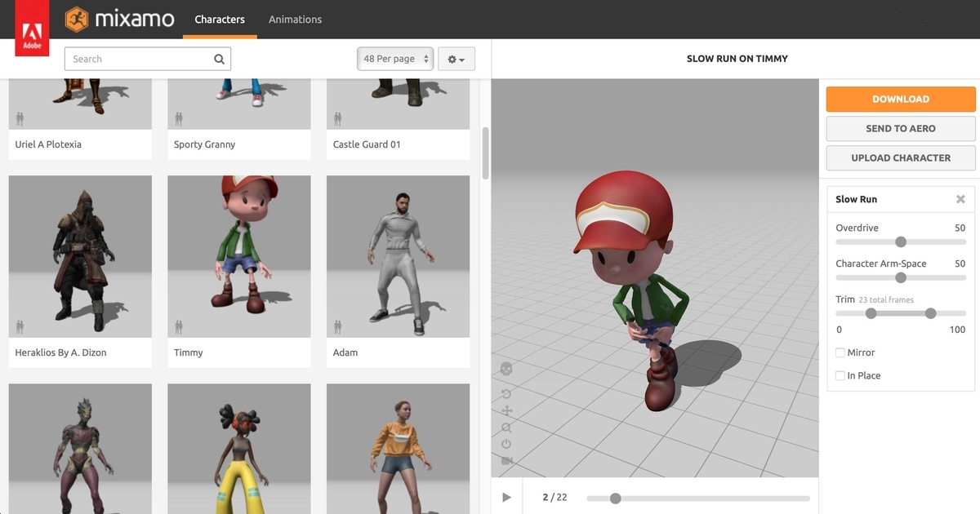980x514 pixels.
Task: Click the 'SLOW RUN ON TIMMY' title
Action: tap(737, 59)
